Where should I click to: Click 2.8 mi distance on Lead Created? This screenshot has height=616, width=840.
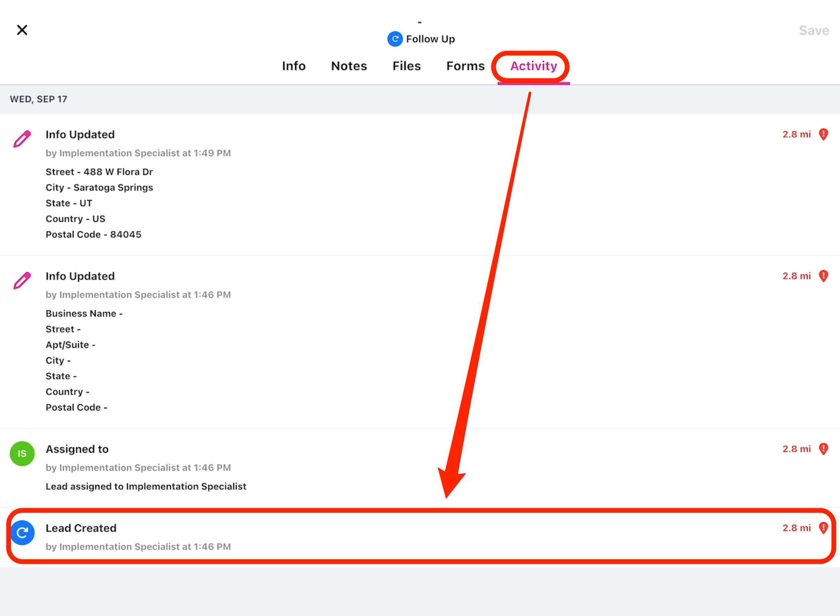click(796, 528)
